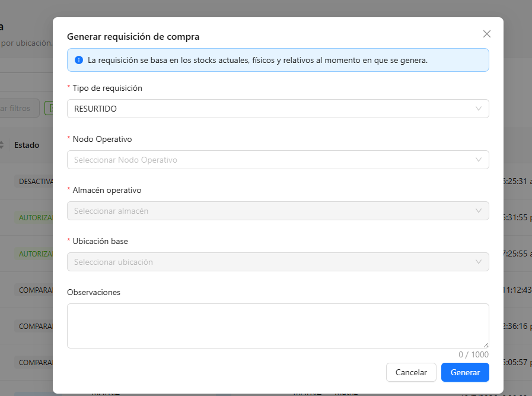Click the filtros button in the background page
The image size is (532, 396).
click(20, 108)
